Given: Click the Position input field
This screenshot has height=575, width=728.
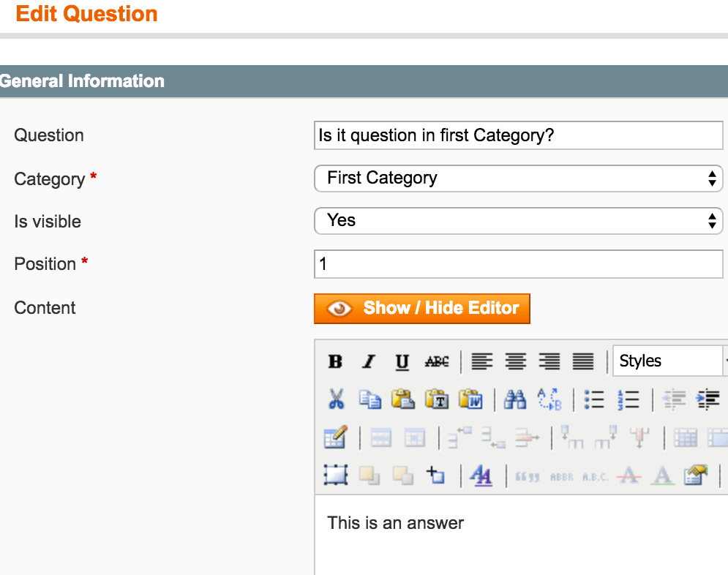Looking at the screenshot, I should coord(518,264).
